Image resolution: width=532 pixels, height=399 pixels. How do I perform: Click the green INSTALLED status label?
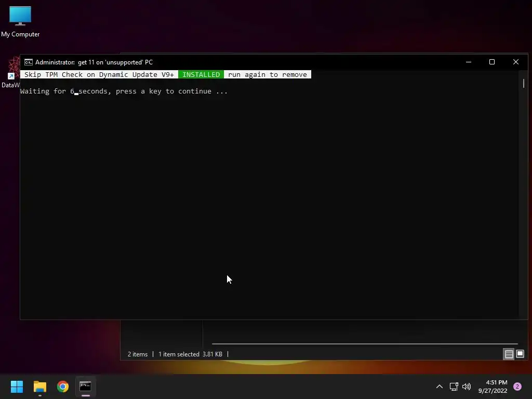[x=201, y=75]
